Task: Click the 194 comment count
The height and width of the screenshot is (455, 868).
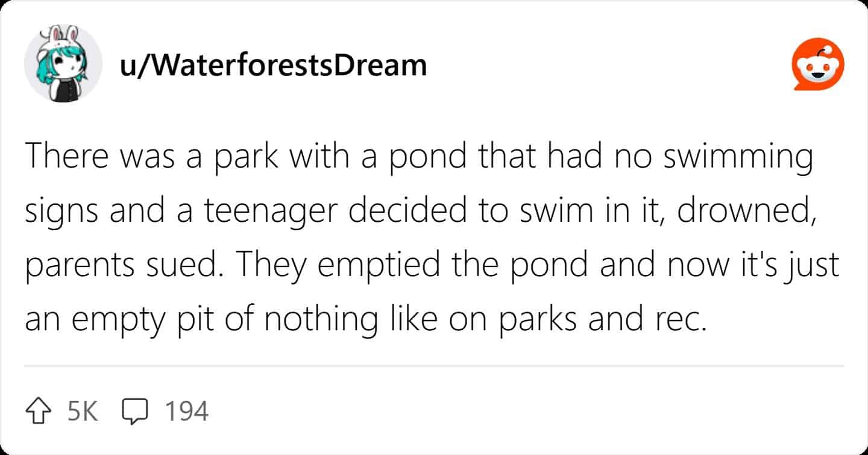Action: point(187,412)
